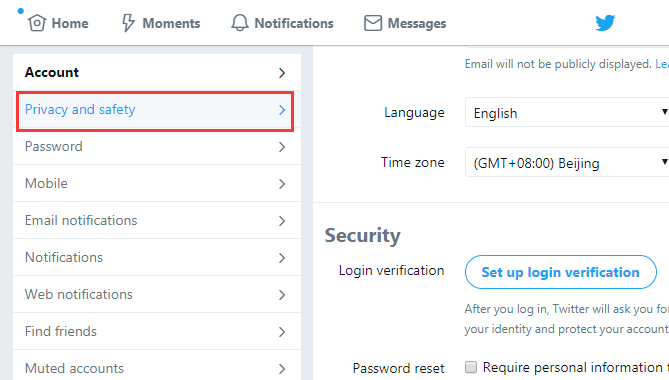Open the Find friends section
Viewport: 669px width, 380px height.
[x=157, y=331]
